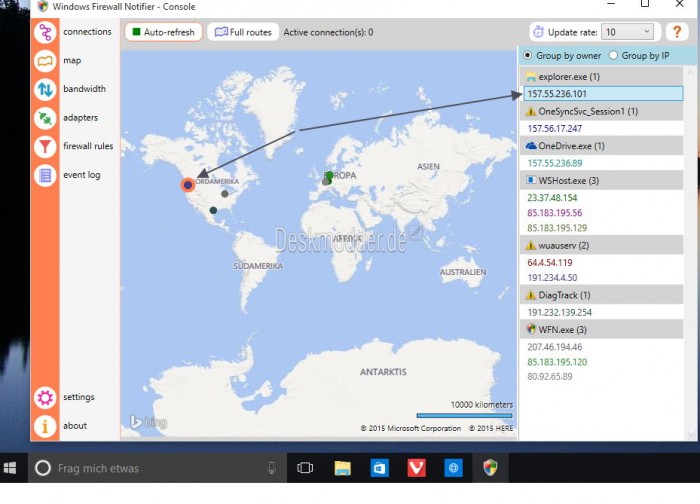Open the firewall rules menu label
The width and height of the screenshot is (700, 504).
pyautogui.click(x=88, y=146)
